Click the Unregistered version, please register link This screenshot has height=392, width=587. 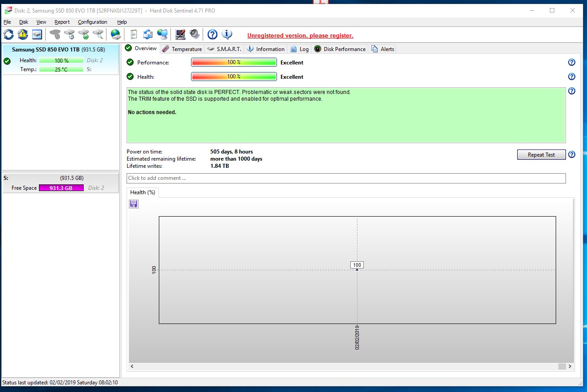click(300, 35)
